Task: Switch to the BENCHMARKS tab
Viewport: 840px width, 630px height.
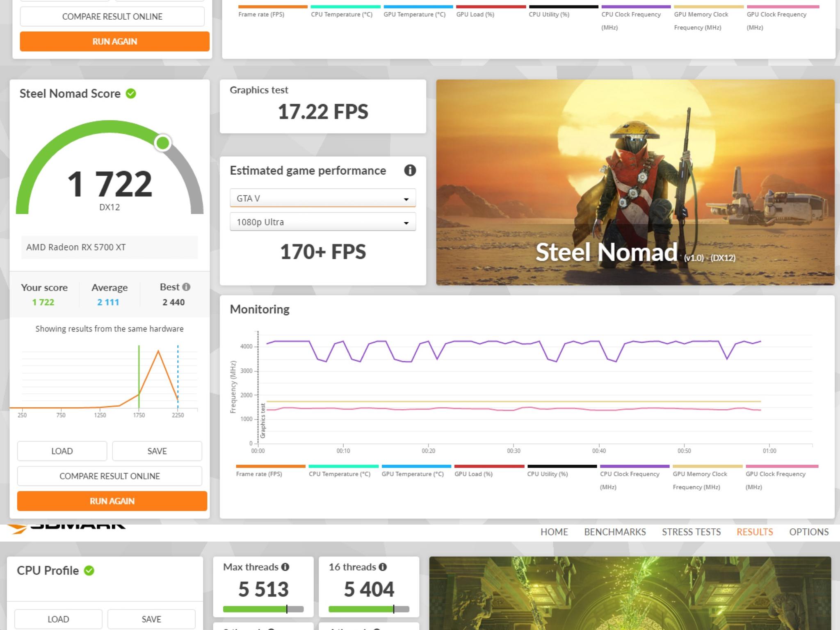Action: (615, 532)
